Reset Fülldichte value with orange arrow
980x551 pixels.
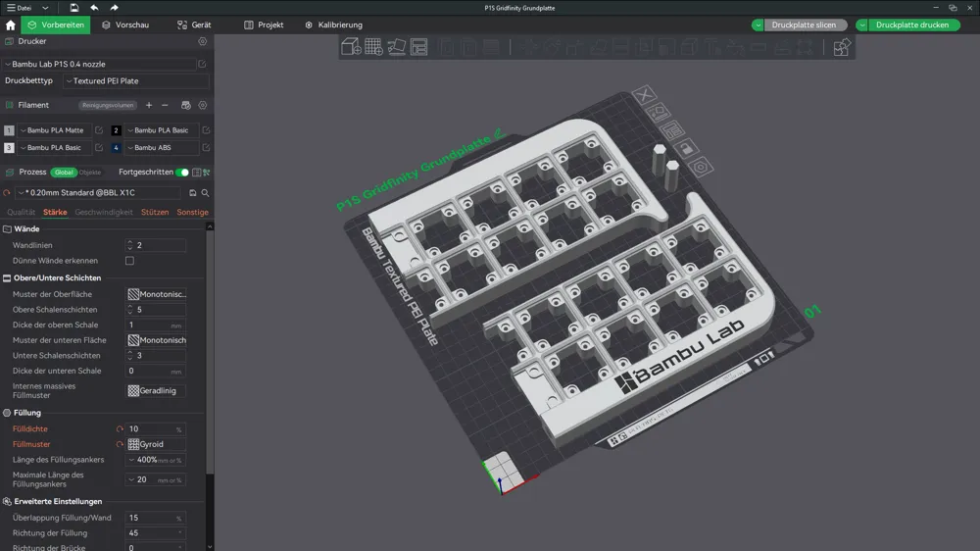click(120, 429)
